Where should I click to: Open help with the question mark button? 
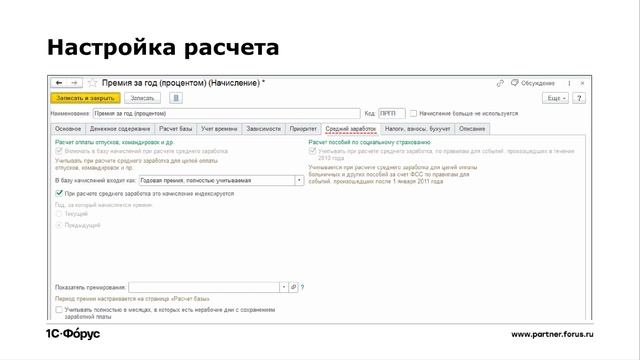[579, 98]
